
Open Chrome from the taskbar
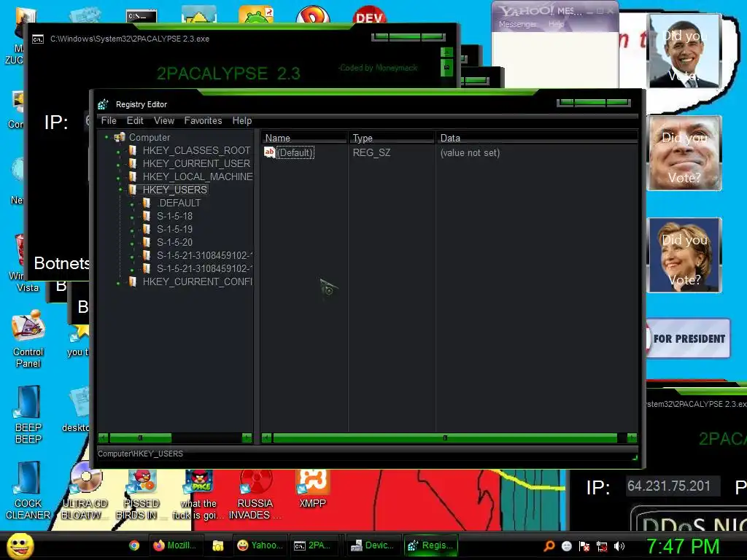(x=134, y=545)
